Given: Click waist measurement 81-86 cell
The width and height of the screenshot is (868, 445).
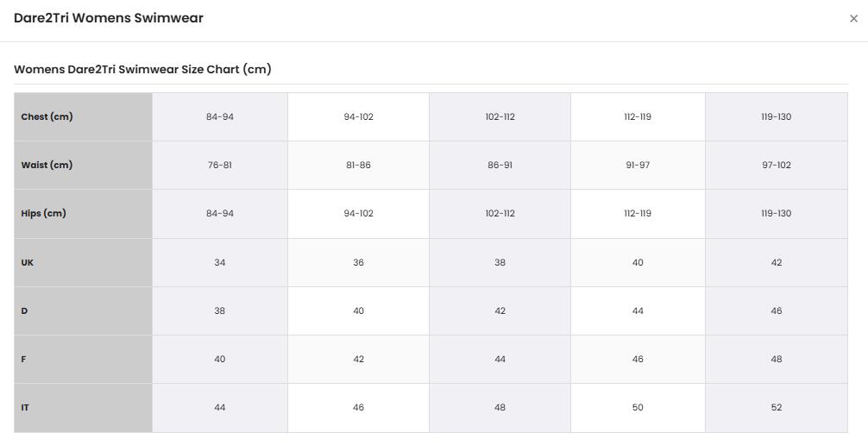Looking at the screenshot, I should 358,165.
